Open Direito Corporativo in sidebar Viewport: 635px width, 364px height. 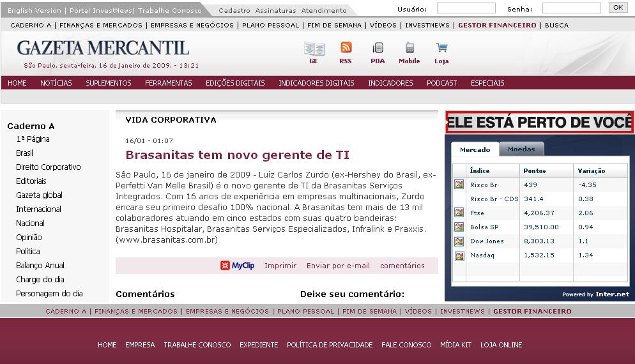49,167
